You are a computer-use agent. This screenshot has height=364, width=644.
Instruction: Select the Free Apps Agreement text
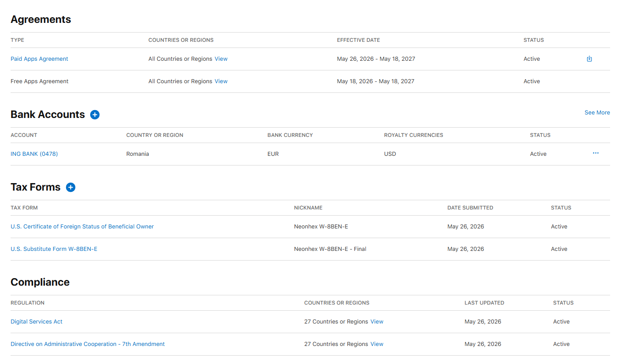40,81
